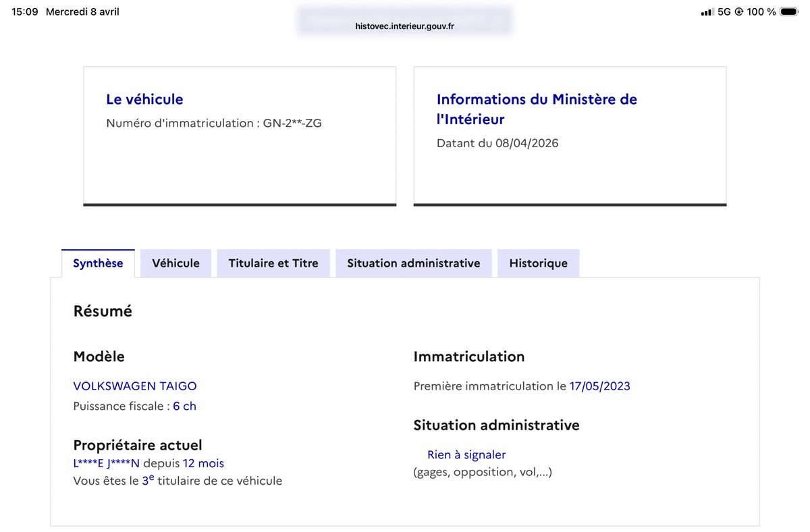Click the Rien à signaler status text
The image size is (810, 532).
(x=466, y=455)
